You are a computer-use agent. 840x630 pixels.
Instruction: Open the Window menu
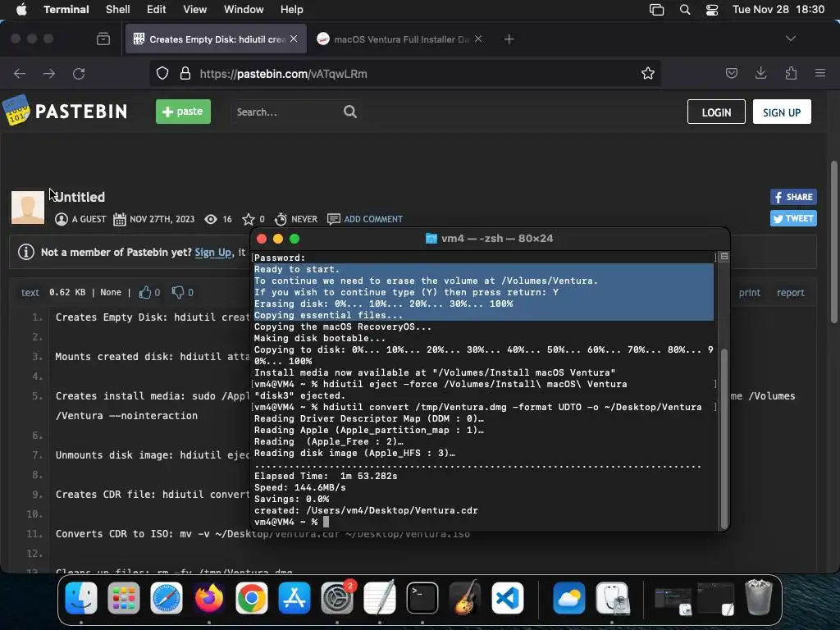pos(244,10)
